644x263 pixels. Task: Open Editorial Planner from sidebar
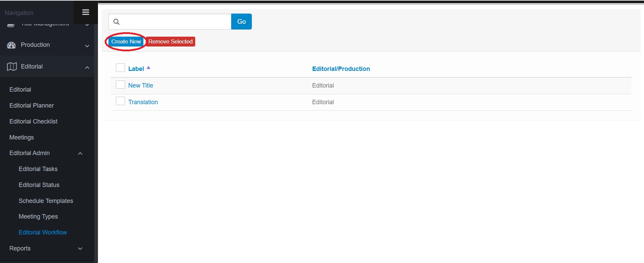(32, 106)
